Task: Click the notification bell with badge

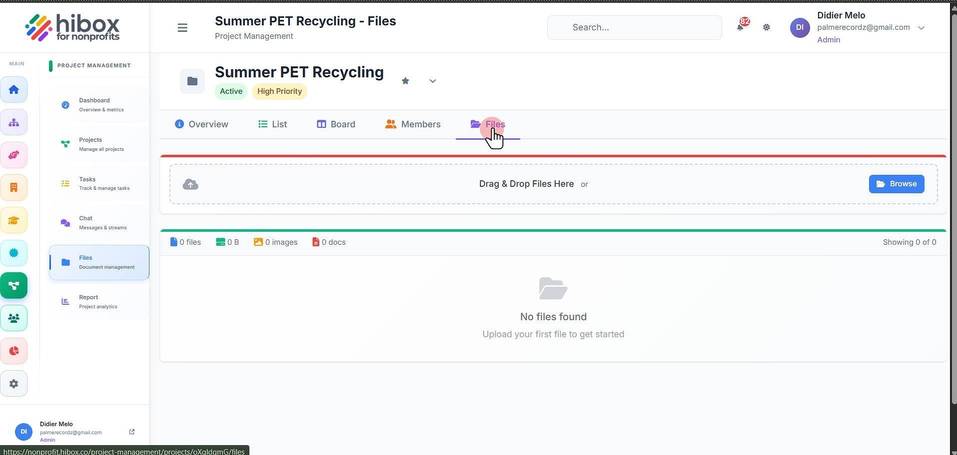Action: 742,26
